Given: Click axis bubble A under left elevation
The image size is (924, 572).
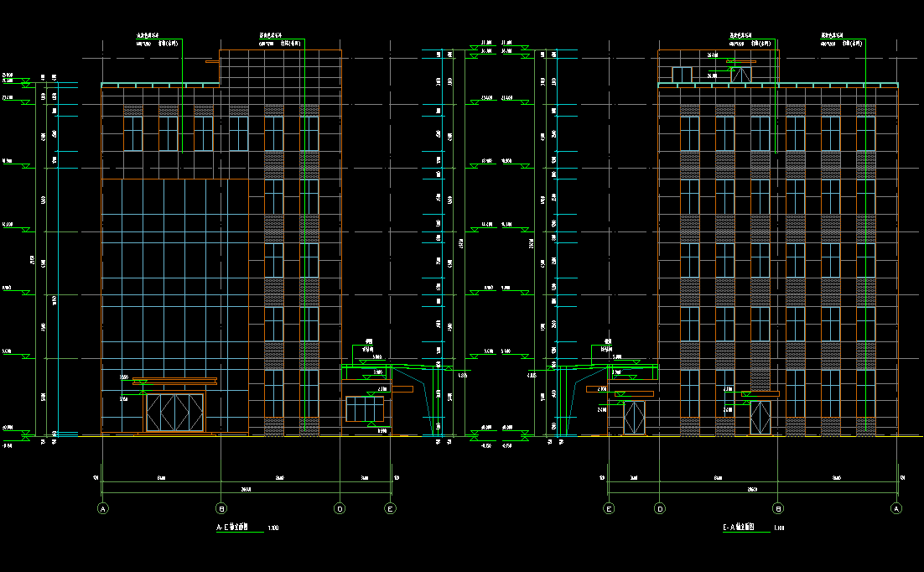Looking at the screenshot, I should [103, 508].
